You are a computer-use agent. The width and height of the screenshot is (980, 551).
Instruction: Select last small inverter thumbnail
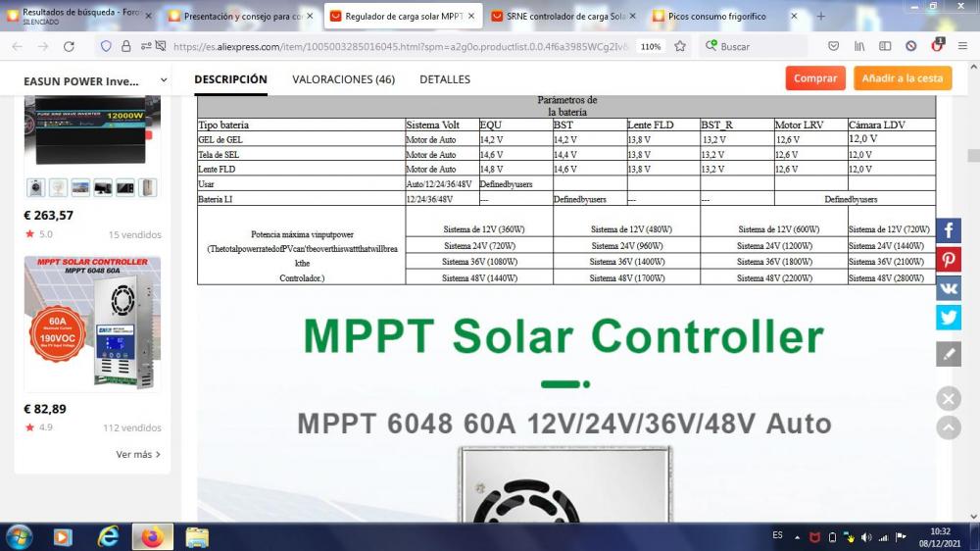click(148, 187)
